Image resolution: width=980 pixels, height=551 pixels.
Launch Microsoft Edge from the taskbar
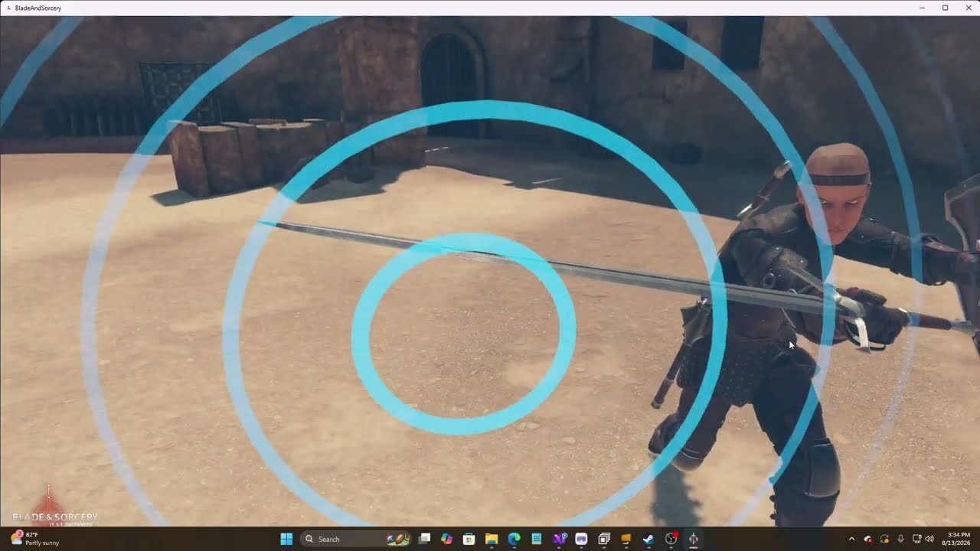[x=514, y=539]
